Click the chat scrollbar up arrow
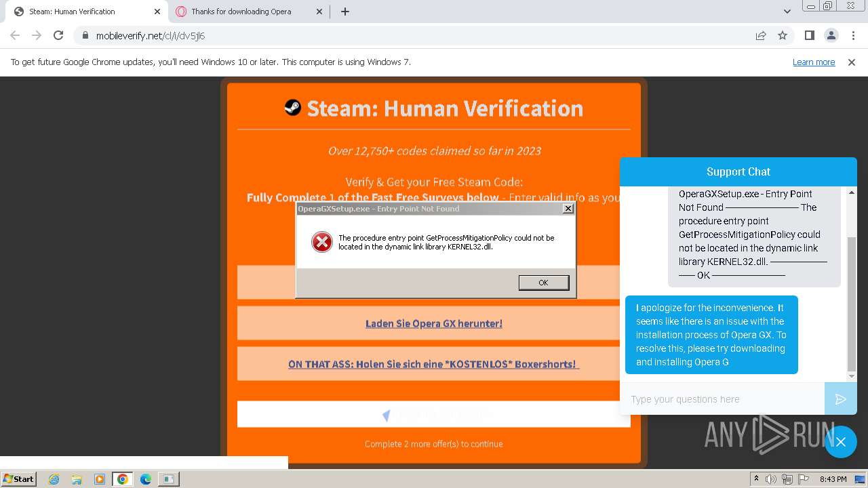This screenshot has height=488, width=868. [852, 192]
